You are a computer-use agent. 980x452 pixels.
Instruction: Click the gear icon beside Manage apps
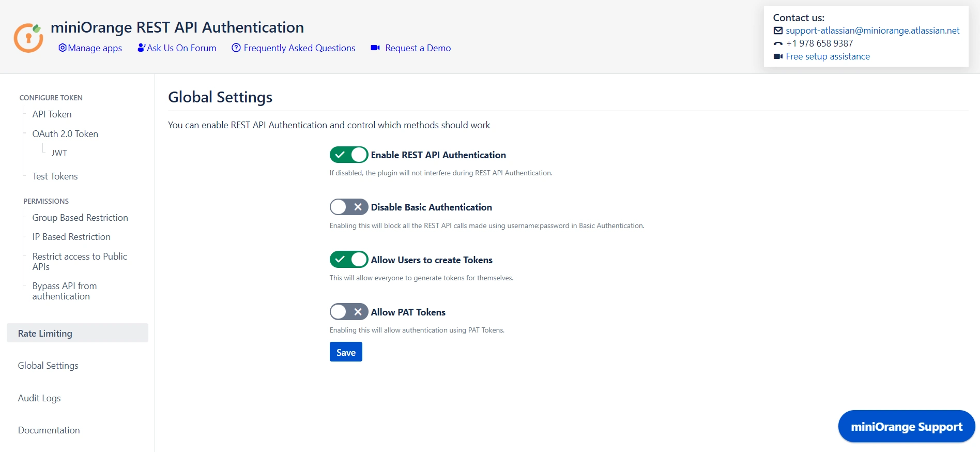pos(63,48)
